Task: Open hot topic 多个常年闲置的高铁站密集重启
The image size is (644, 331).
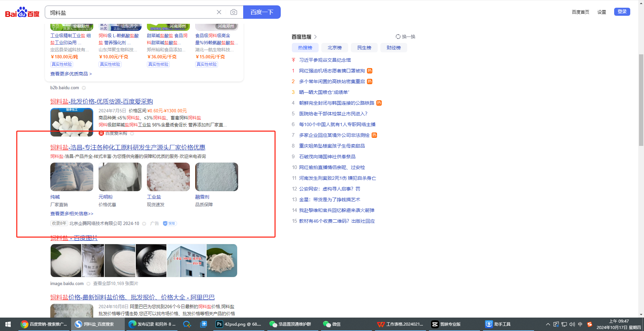Action: pyautogui.click(x=332, y=81)
